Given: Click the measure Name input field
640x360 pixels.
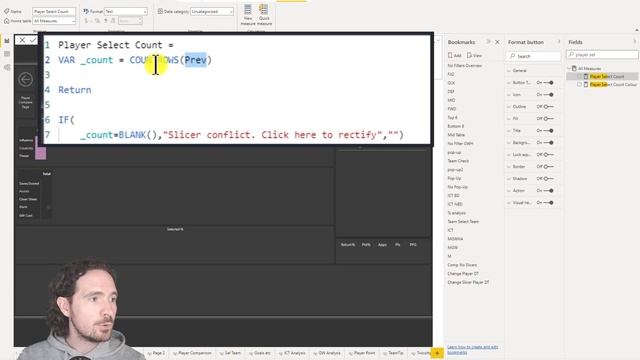Looking at the screenshot, I should coord(54,11).
